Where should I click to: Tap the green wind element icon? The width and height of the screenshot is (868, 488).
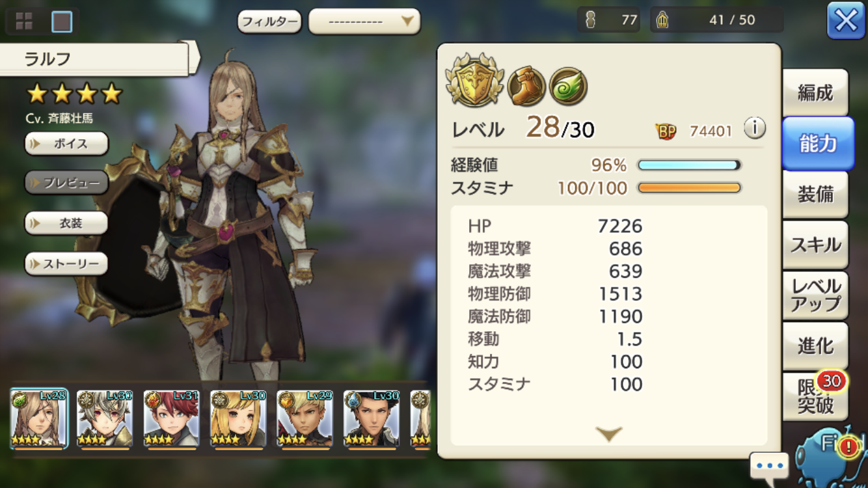point(568,86)
